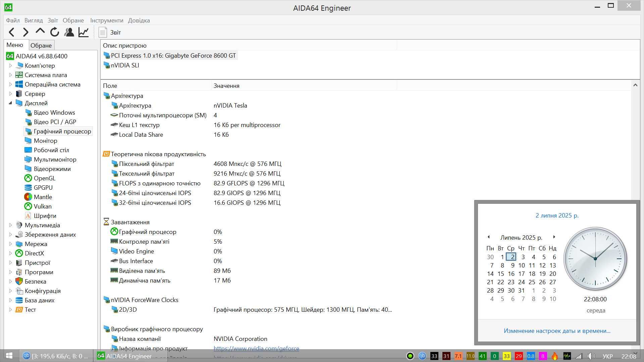Expand the Сервер tree node

point(10,94)
